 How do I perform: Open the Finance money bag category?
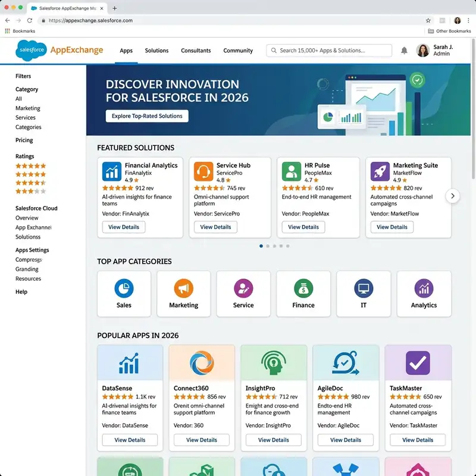click(x=303, y=293)
